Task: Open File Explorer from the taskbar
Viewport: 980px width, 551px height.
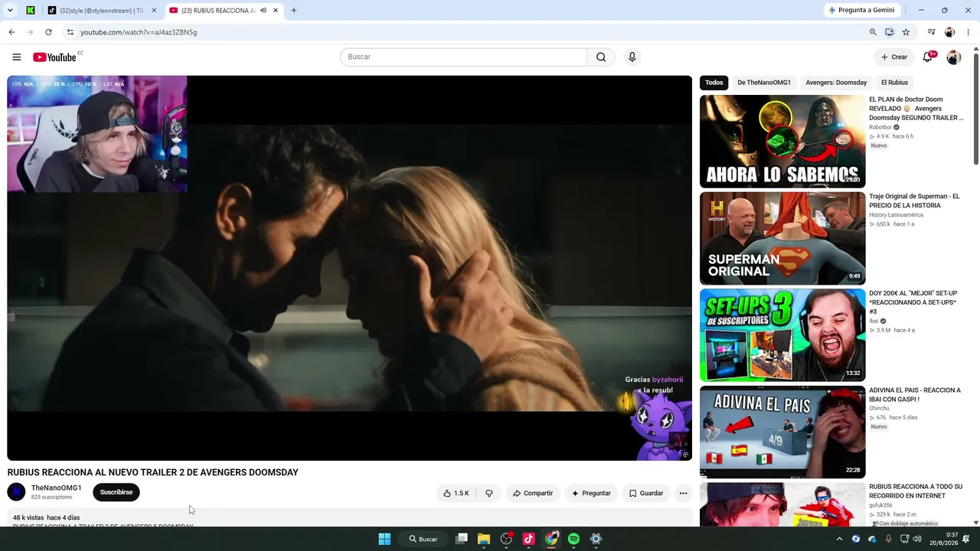Action: pyautogui.click(x=484, y=539)
